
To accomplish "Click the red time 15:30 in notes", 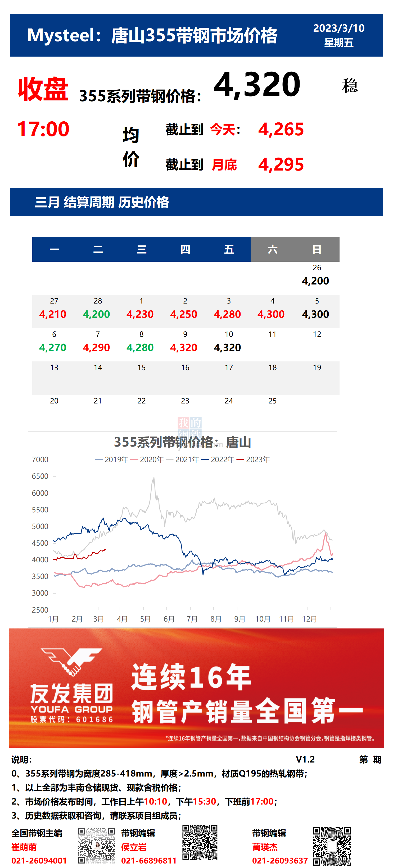I will pyautogui.click(x=204, y=801).
